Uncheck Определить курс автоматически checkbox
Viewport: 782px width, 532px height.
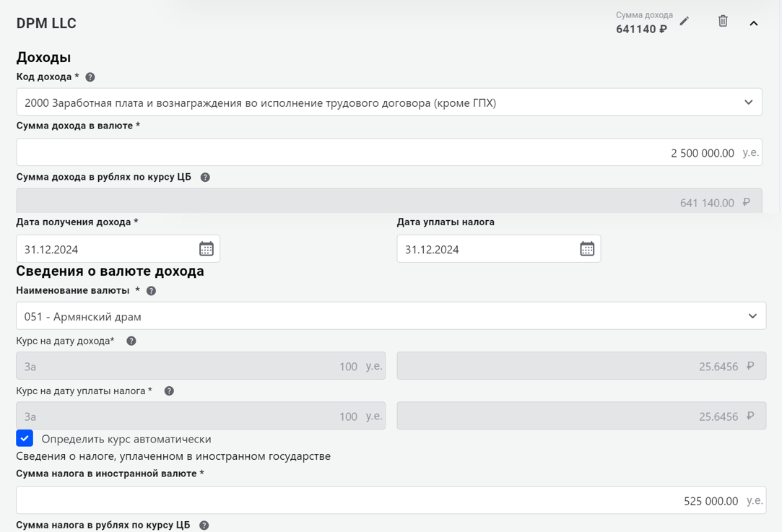(x=25, y=438)
